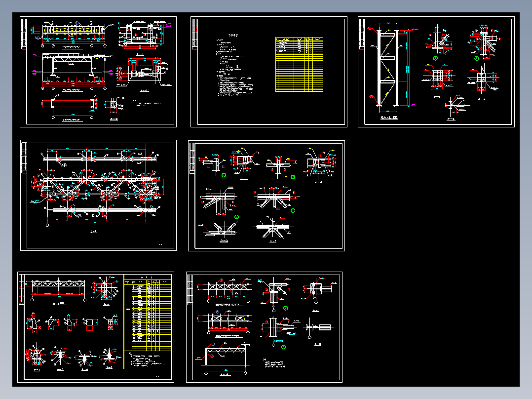Click the upper cross-bracing plan in bottom-middle sheet
Image resolution: width=532 pixels, height=399 pixels.
pos(225,291)
